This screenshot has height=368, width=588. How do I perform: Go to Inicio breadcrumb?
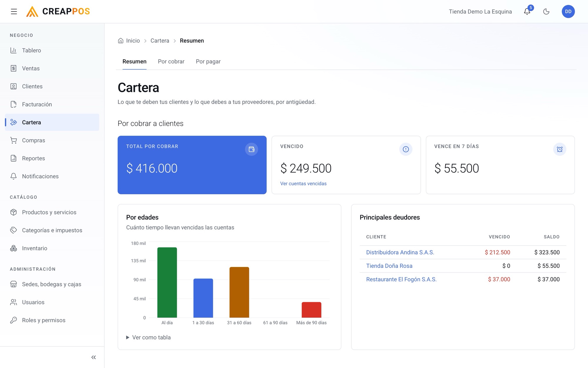point(129,41)
